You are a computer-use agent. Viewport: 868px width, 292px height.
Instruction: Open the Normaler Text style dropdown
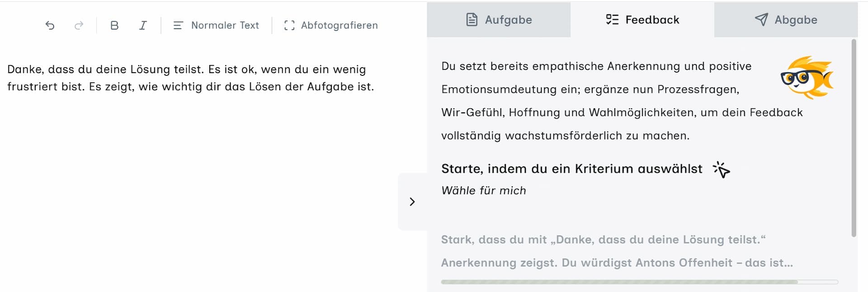pyautogui.click(x=216, y=25)
